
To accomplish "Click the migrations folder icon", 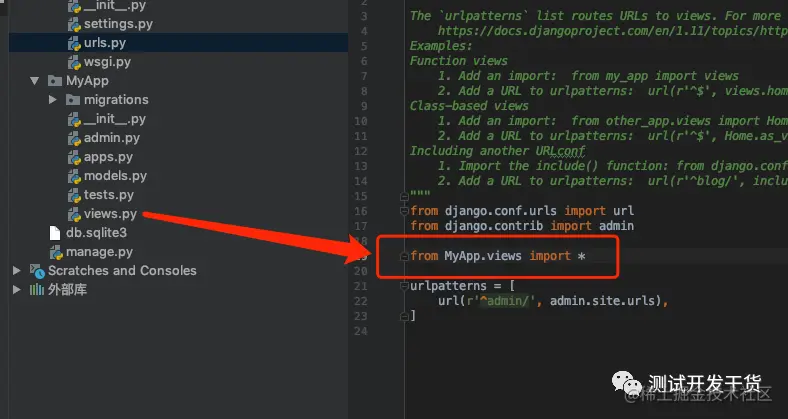I will coord(73,99).
